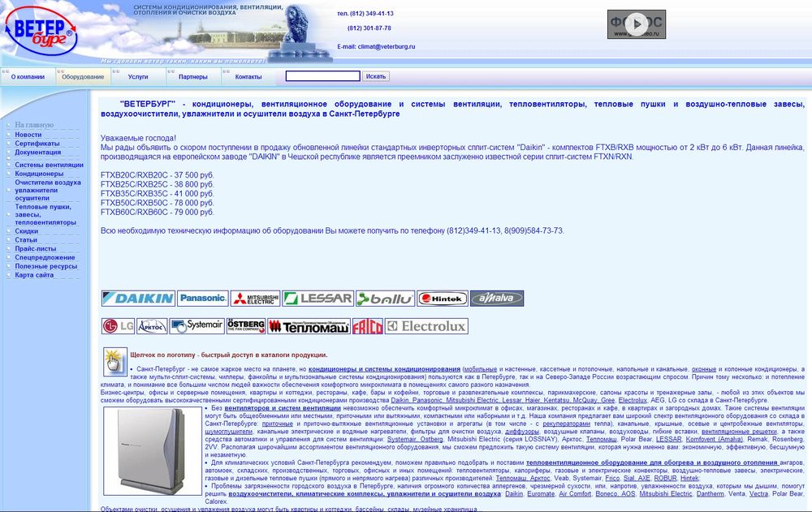The height and width of the screenshot is (512, 812).
Task: Open the Тепломаш brand logo catalog
Action: (x=309, y=326)
